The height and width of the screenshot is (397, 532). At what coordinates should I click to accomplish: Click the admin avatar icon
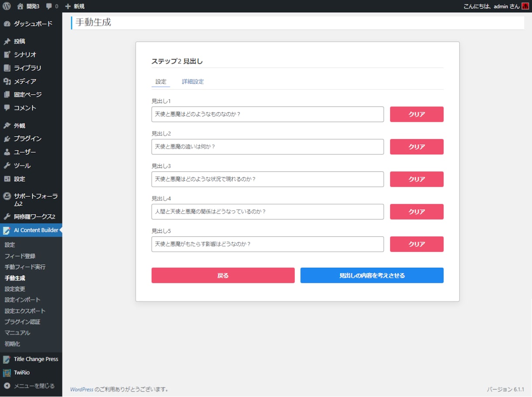click(x=525, y=6)
